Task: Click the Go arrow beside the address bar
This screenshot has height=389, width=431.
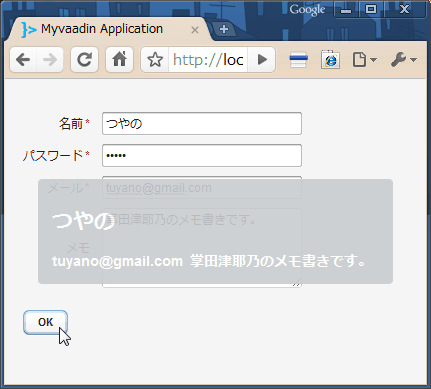Action: 262,60
